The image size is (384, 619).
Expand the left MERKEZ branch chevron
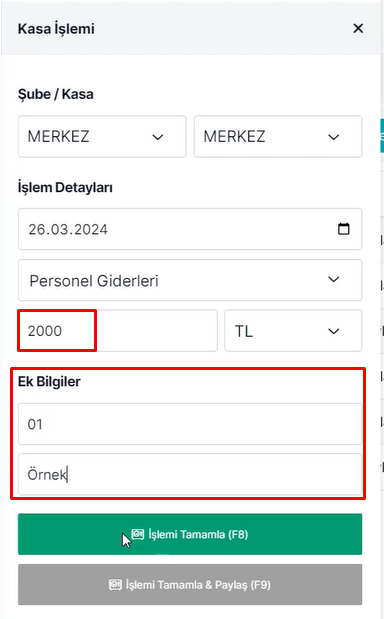coord(158,137)
